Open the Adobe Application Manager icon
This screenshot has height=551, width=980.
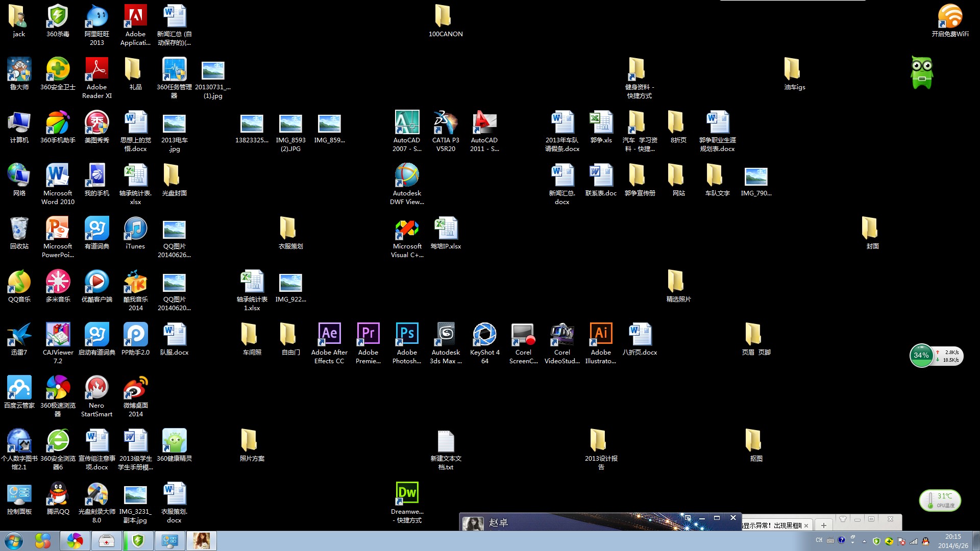135,24
